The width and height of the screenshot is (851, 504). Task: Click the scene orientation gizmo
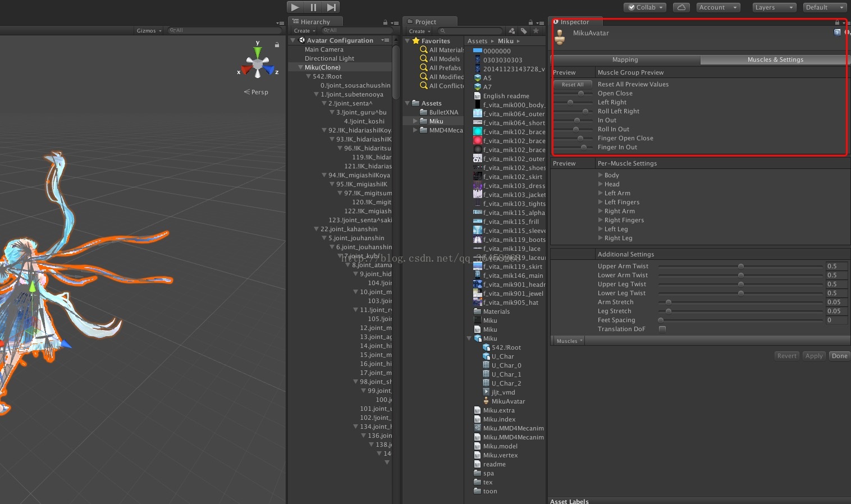pyautogui.click(x=258, y=63)
